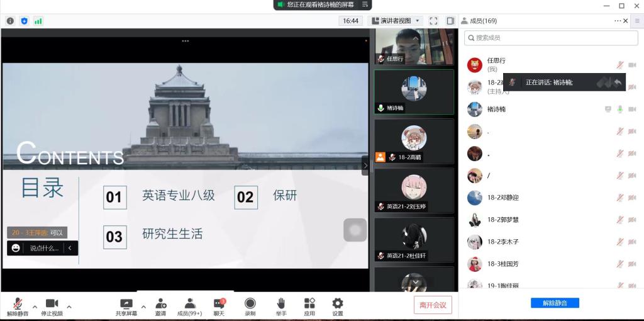Click the red 离开会议 leave button
The width and height of the screenshot is (644, 321).
pyautogui.click(x=433, y=305)
